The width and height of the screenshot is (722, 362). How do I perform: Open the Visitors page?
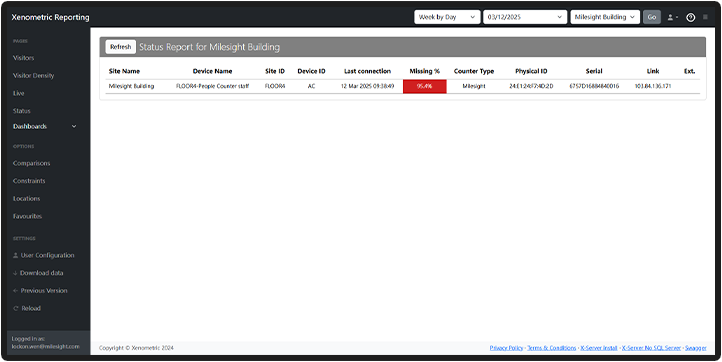coord(23,58)
